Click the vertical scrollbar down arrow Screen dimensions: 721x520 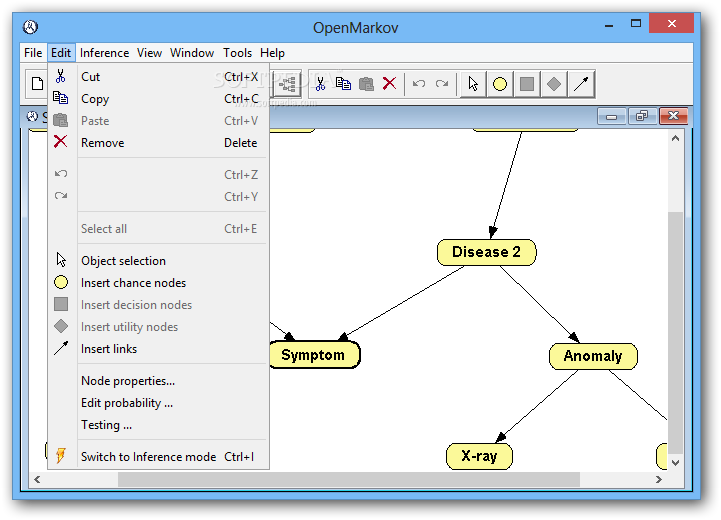(x=675, y=463)
